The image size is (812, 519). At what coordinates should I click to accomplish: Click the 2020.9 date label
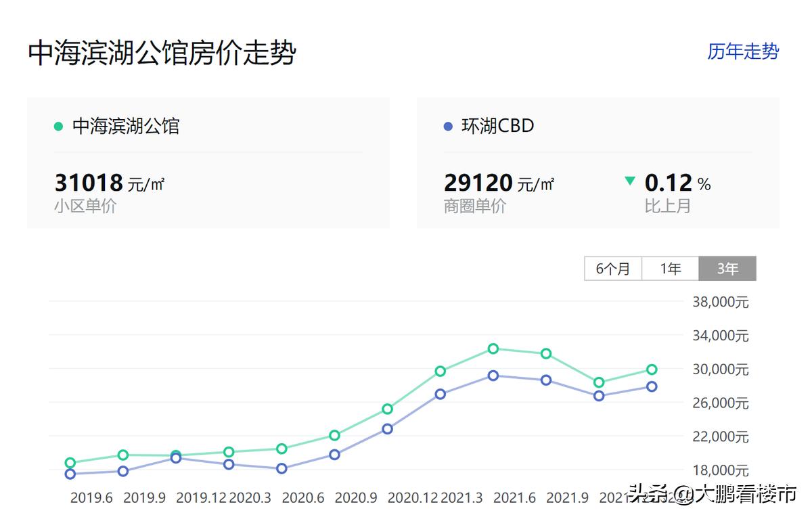[356, 497]
